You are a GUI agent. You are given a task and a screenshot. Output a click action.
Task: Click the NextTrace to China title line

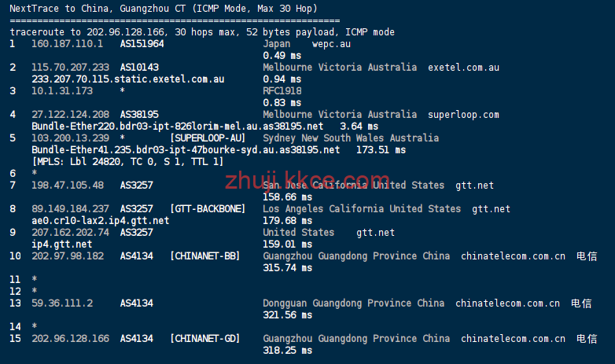click(x=164, y=9)
